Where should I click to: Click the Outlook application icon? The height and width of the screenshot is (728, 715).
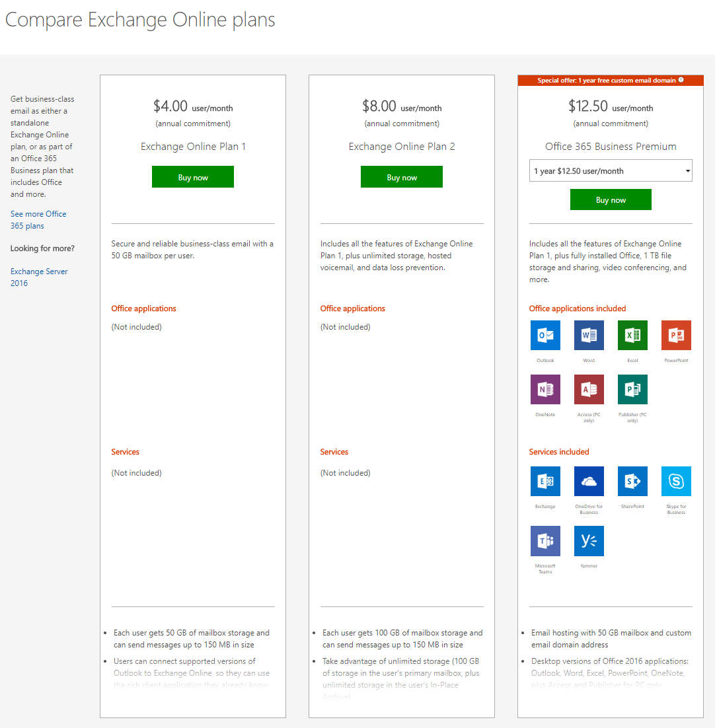tap(545, 335)
